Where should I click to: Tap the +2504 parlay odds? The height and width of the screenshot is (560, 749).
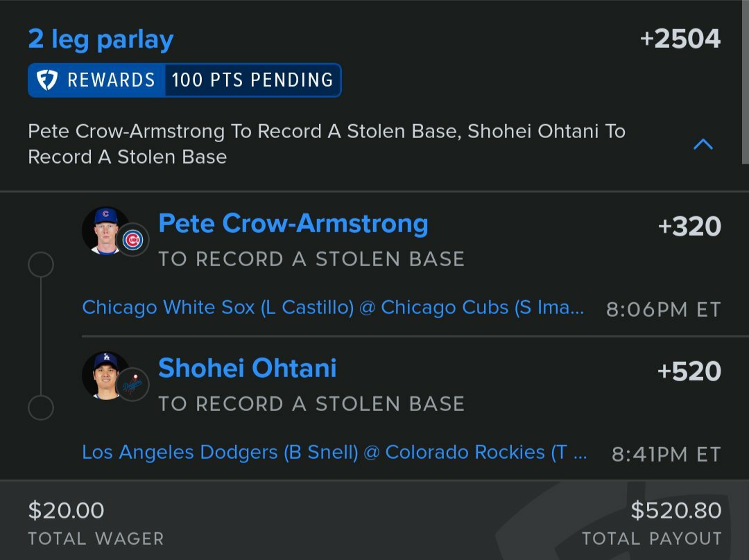click(x=680, y=39)
